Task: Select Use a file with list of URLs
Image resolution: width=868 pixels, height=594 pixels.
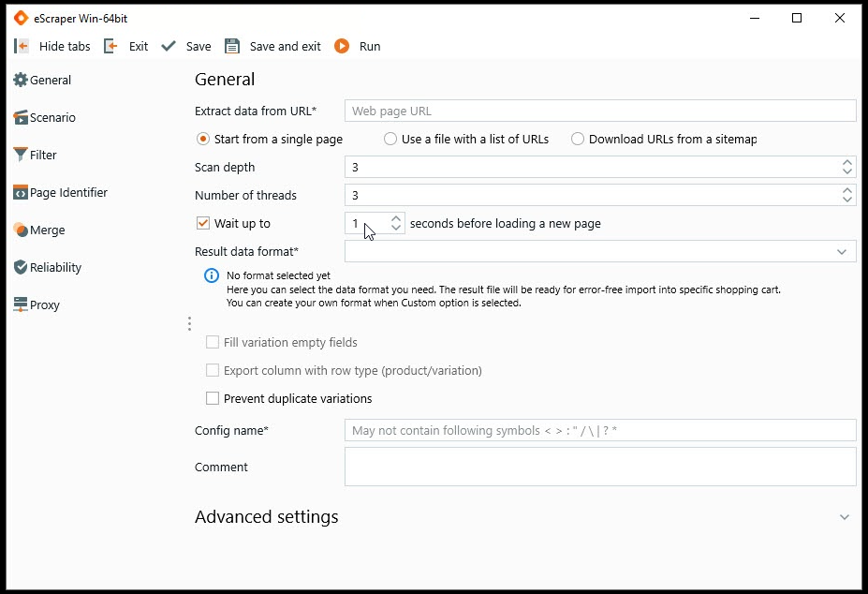Action: (x=390, y=139)
